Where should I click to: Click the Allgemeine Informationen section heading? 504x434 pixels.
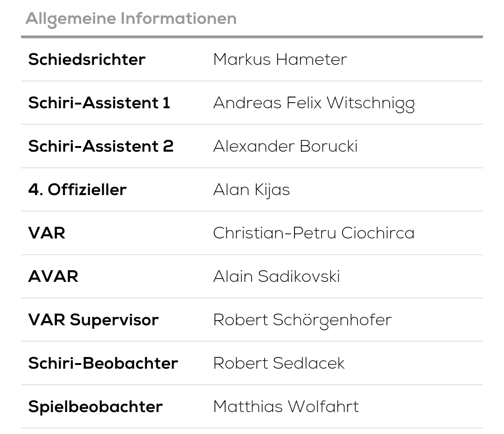pos(131,19)
